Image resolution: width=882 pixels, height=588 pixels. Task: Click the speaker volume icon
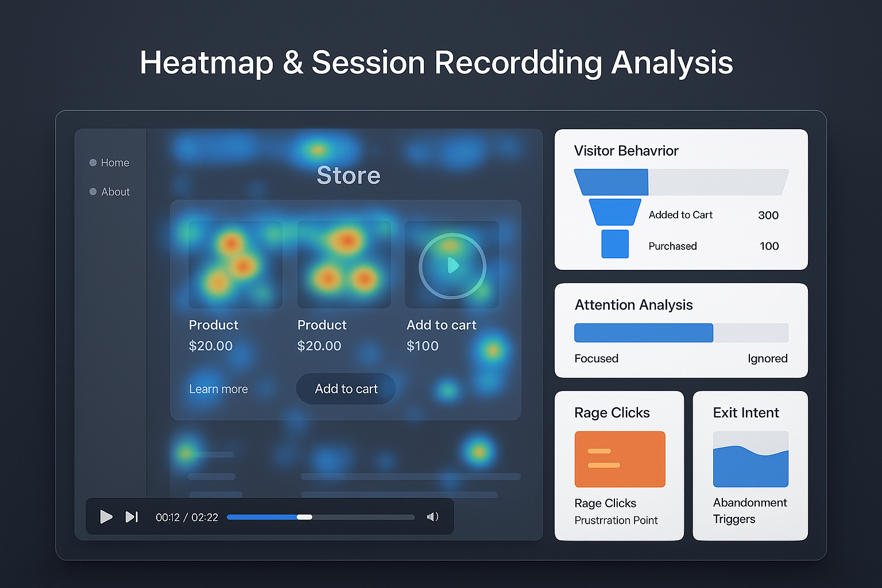click(432, 517)
